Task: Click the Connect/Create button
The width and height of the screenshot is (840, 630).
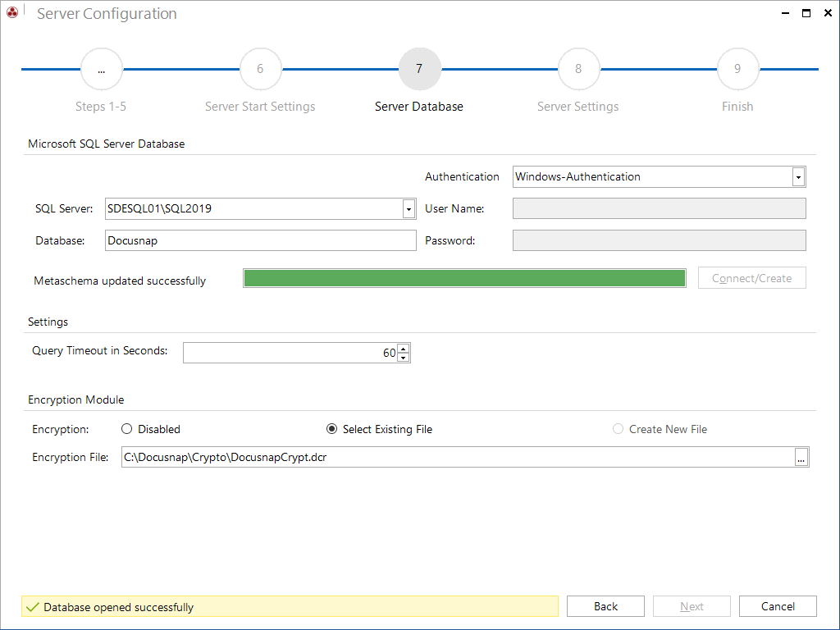Action: click(751, 278)
